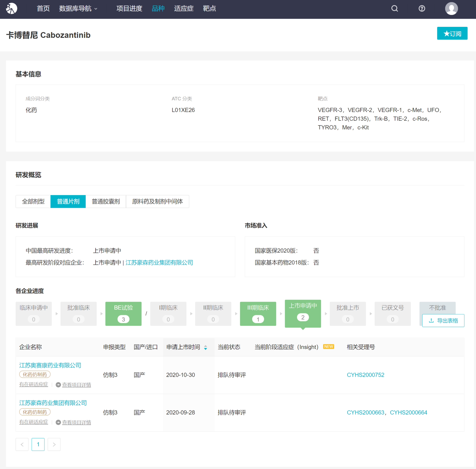Click the ATC code L01XE26
This screenshot has width=476, height=469.
183,110
